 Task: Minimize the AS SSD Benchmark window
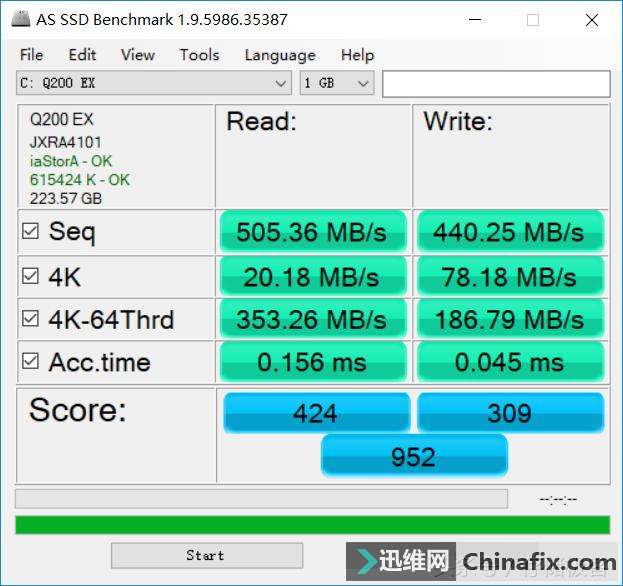[475, 19]
